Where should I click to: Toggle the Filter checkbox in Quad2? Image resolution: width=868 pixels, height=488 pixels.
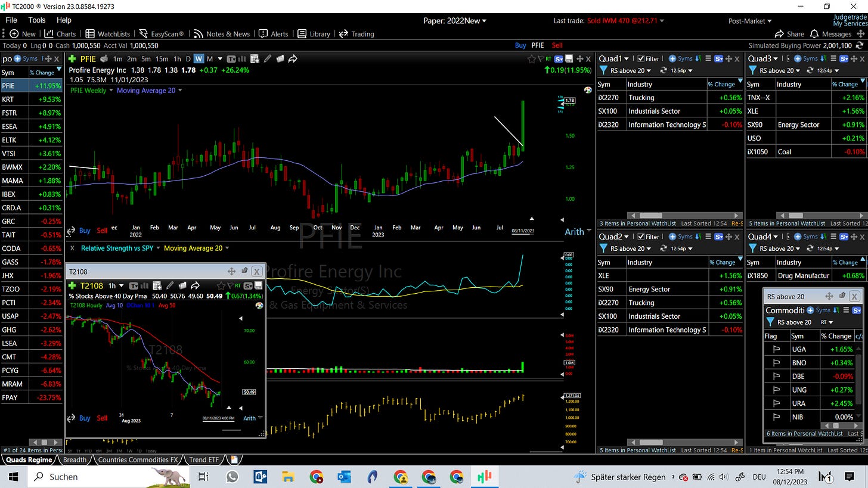point(641,237)
